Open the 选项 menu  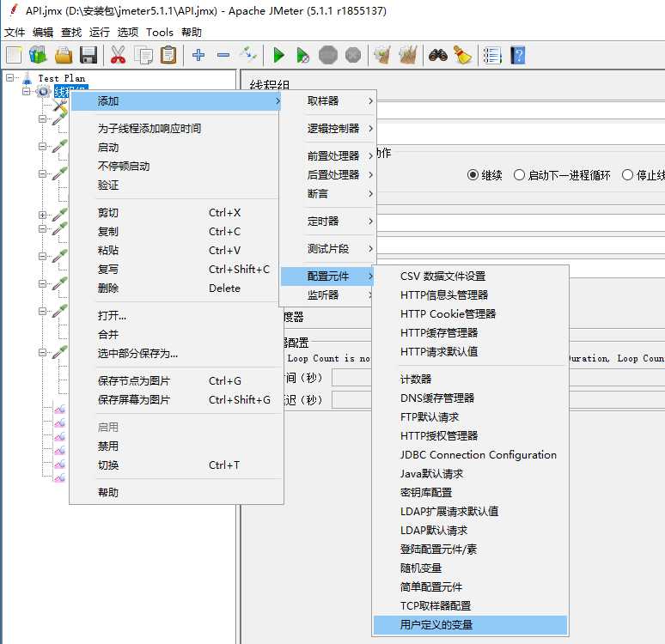click(x=128, y=33)
